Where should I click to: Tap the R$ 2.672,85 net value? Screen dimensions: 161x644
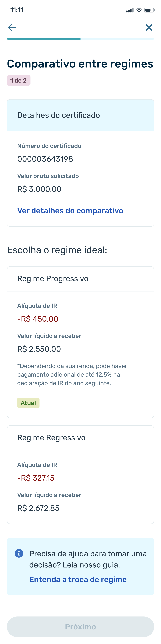tap(38, 508)
